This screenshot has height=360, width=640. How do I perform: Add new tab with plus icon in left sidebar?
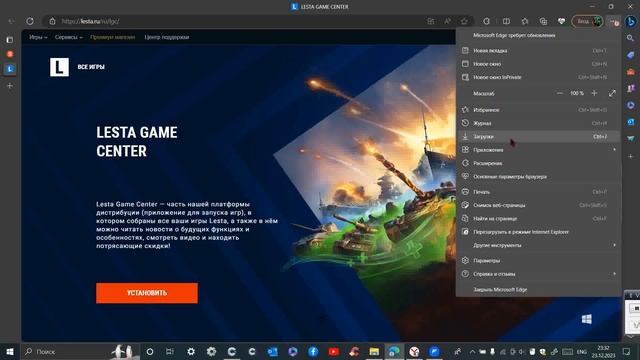click(x=10, y=86)
